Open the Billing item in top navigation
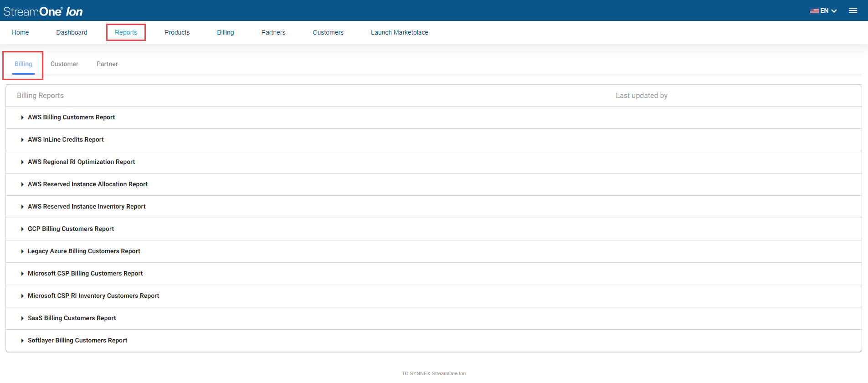Viewport: 868px width, 383px height. coord(226,32)
